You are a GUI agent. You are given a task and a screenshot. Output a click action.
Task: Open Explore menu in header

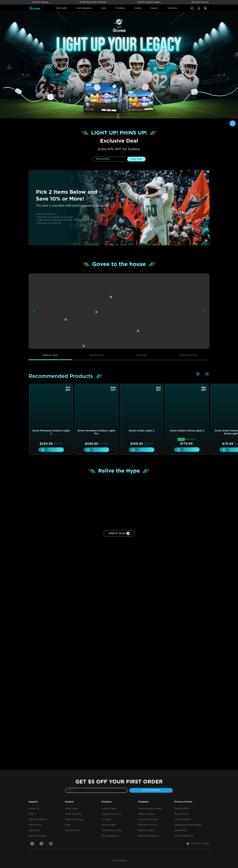click(x=138, y=8)
